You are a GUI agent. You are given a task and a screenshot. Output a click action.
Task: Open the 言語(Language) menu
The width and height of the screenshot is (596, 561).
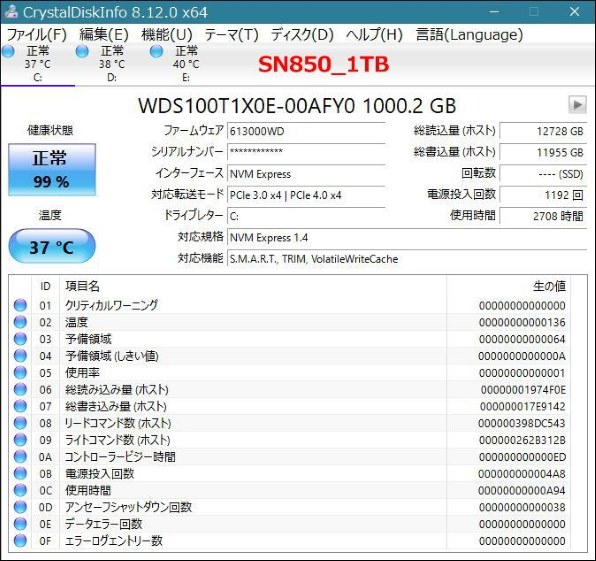(469, 35)
